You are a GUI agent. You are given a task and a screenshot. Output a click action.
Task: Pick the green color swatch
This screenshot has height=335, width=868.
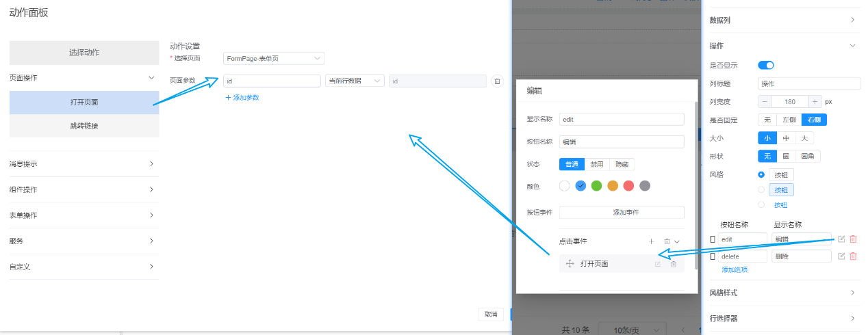point(596,186)
